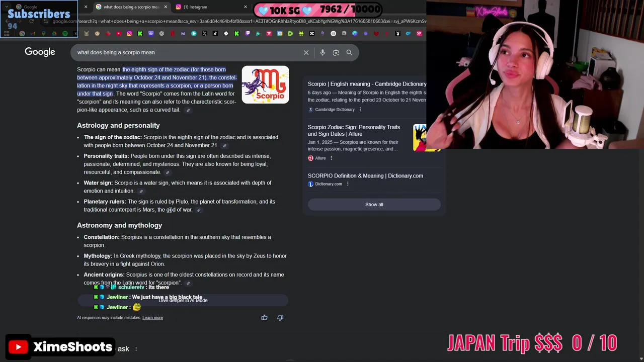Open Instagram bookmark in bookmarks bar
644x362 pixels.
129,34
